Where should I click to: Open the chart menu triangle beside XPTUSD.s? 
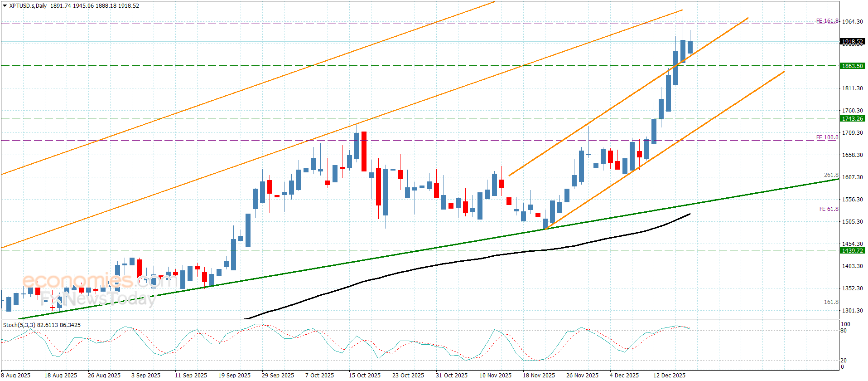coord(5,6)
